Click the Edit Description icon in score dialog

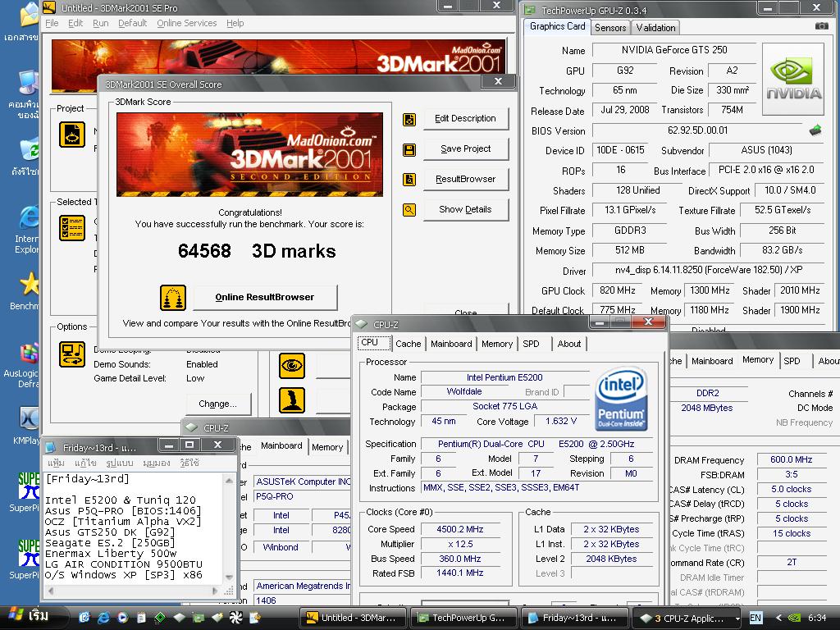pos(409,120)
